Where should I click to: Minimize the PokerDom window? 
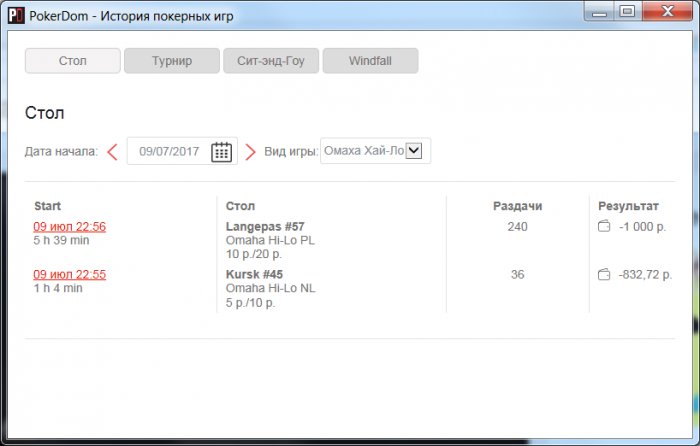click(x=599, y=12)
